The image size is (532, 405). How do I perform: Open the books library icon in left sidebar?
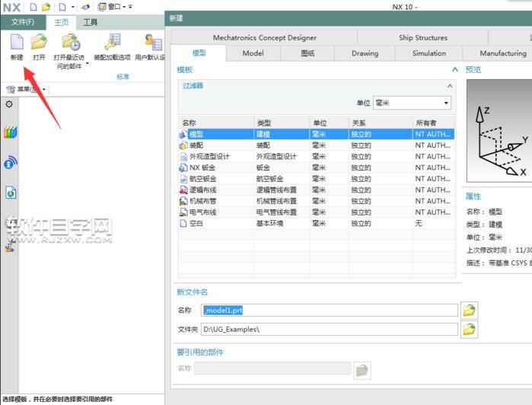click(x=10, y=132)
